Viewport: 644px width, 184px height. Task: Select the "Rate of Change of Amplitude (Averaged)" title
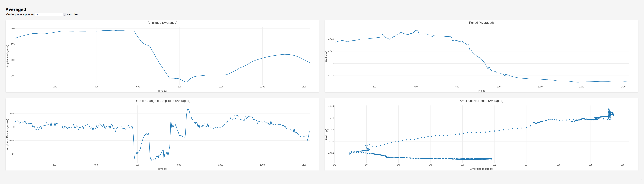162,101
